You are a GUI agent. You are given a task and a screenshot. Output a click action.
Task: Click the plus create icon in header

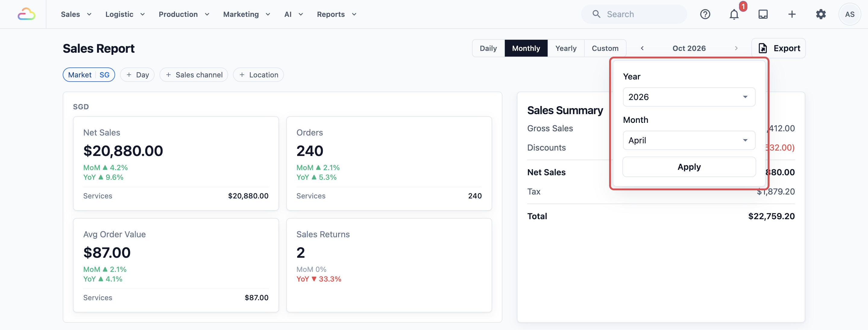792,14
